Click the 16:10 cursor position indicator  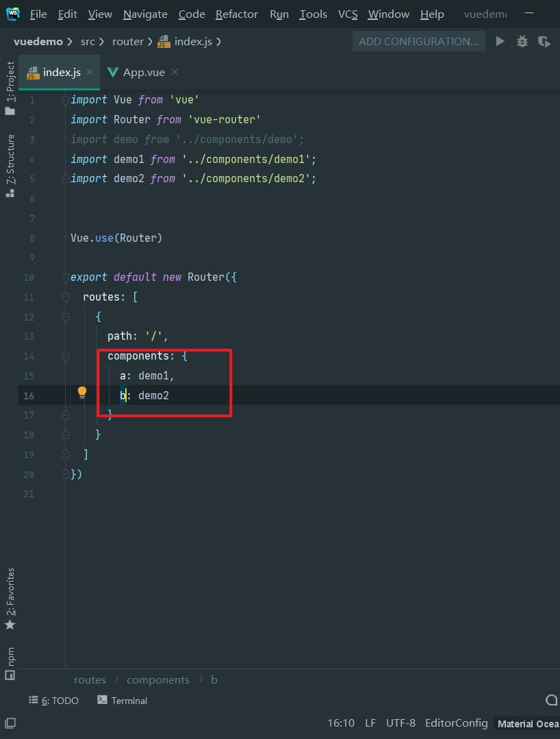coord(341,723)
